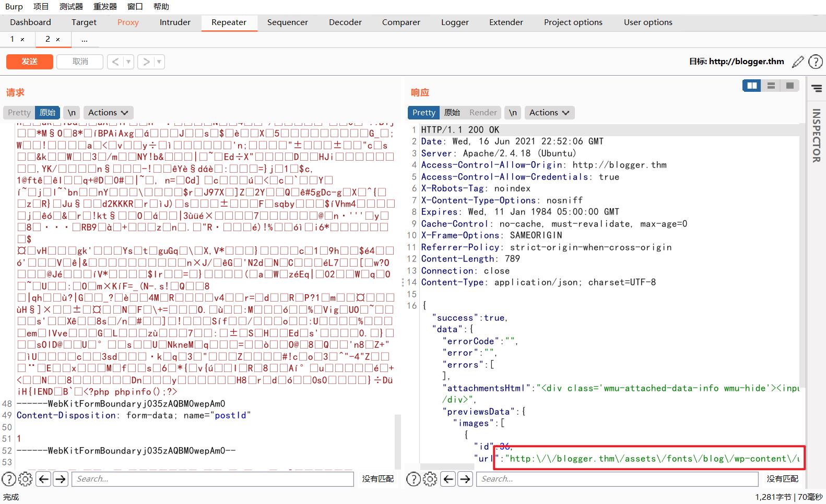826x504 pixels.
Task: Open the Comparer tab
Action: [x=401, y=22]
